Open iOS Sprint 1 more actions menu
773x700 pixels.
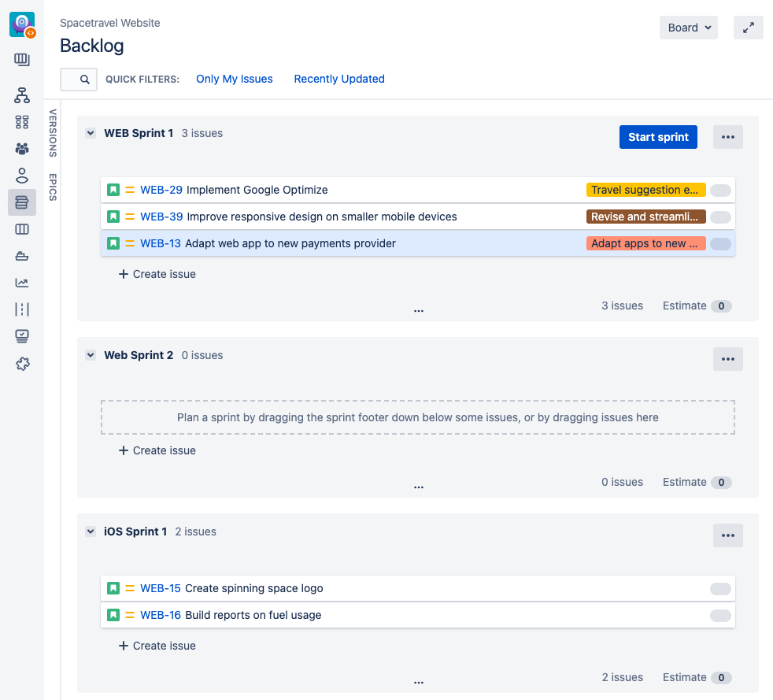tap(727, 535)
